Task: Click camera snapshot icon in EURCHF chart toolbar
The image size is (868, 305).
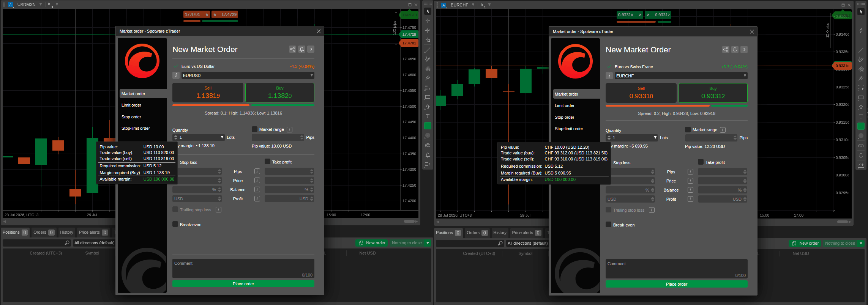Action: tap(861, 146)
